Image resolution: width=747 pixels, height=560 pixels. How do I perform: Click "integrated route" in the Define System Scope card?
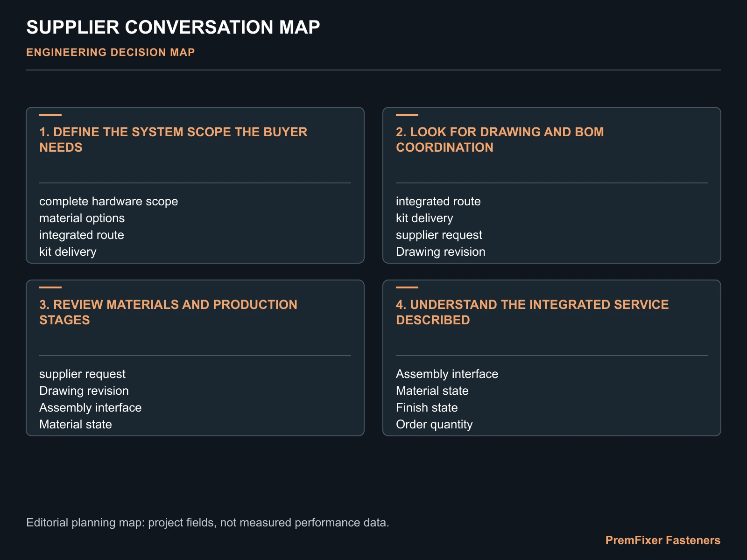pos(82,235)
